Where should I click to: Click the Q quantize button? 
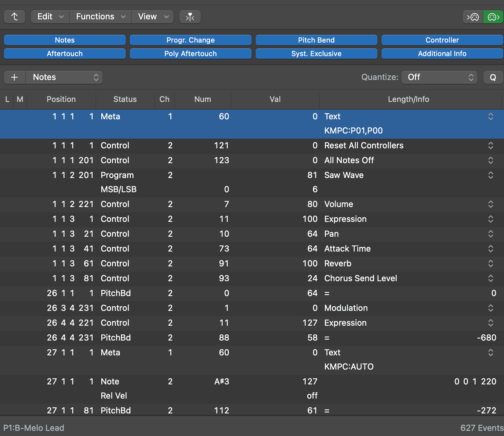tap(493, 77)
